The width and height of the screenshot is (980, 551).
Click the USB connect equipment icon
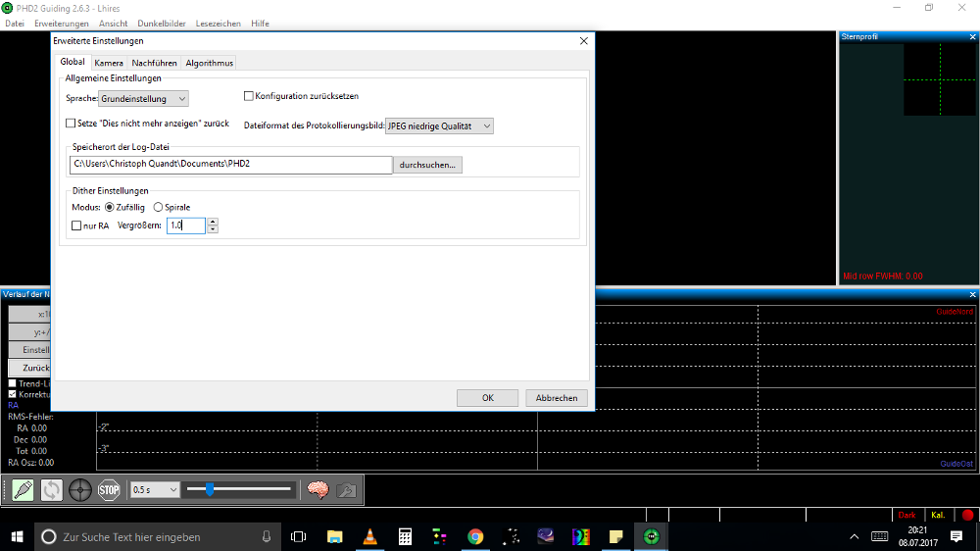23,489
